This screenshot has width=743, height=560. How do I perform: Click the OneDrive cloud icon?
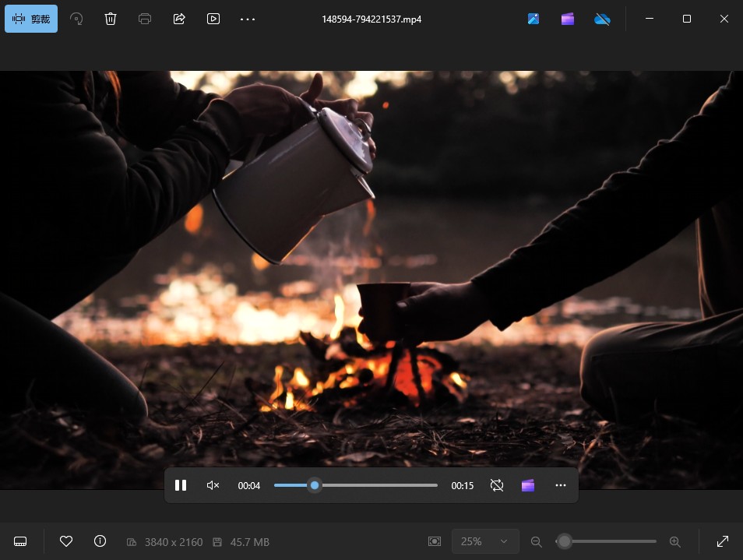[602, 19]
